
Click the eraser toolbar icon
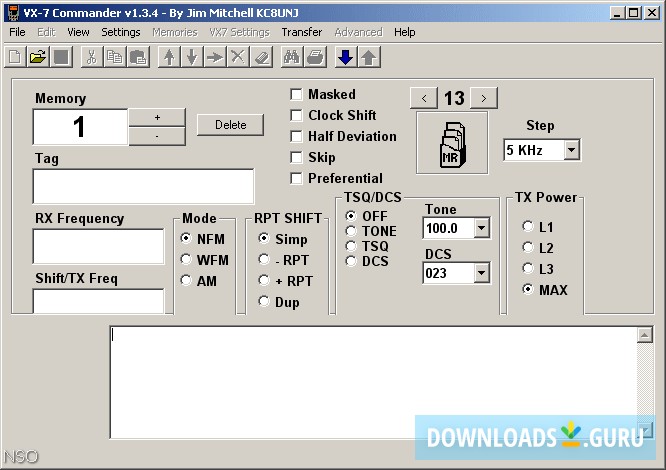261,57
